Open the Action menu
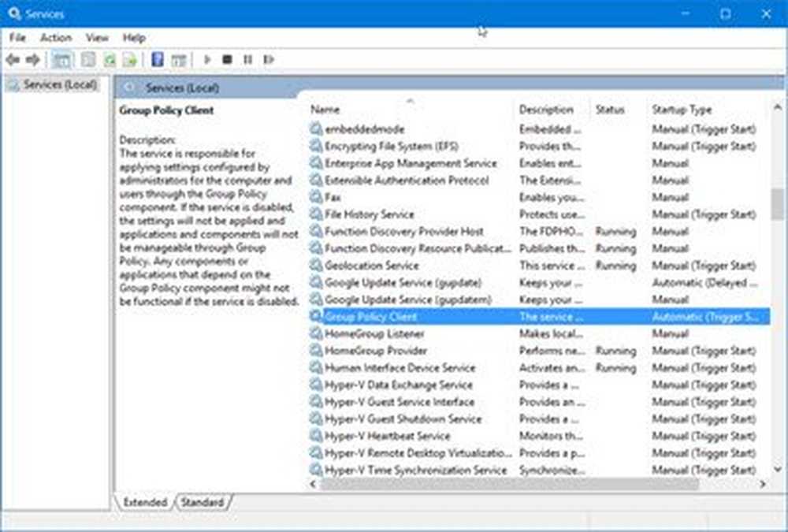The width and height of the screenshot is (788, 532). (x=56, y=37)
